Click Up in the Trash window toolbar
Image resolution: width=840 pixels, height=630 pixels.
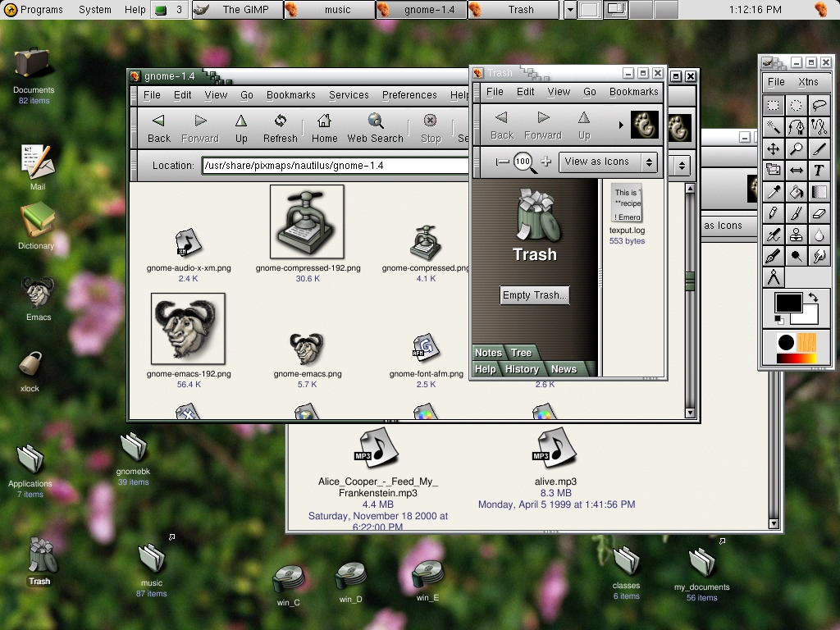coord(584,126)
